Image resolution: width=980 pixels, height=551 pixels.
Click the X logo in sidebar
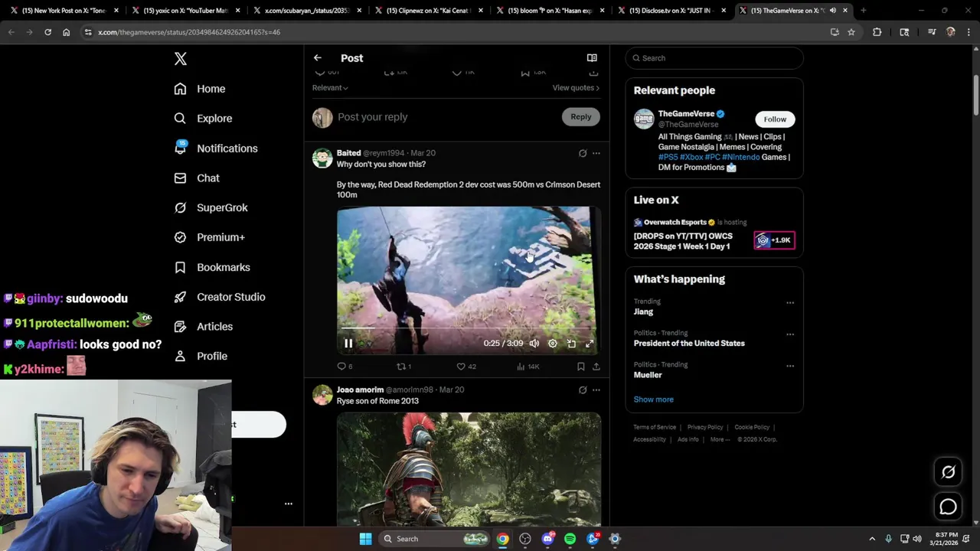tap(180, 59)
